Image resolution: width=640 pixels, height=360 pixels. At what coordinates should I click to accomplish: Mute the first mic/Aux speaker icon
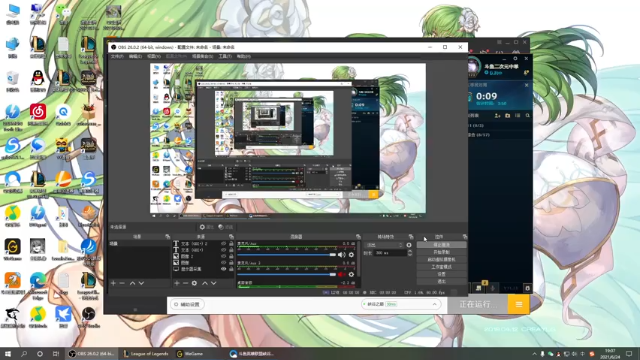tap(341, 255)
